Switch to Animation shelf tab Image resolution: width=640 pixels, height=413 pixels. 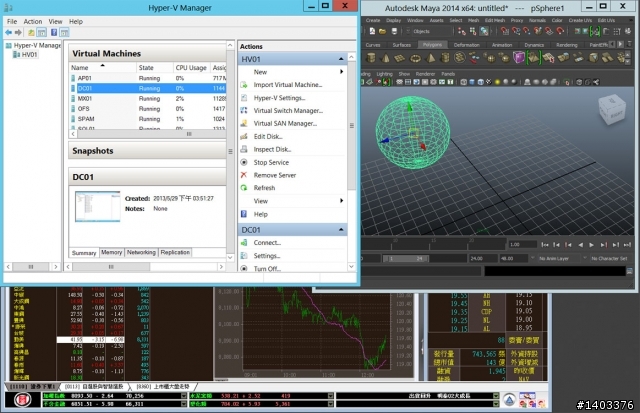502,45
